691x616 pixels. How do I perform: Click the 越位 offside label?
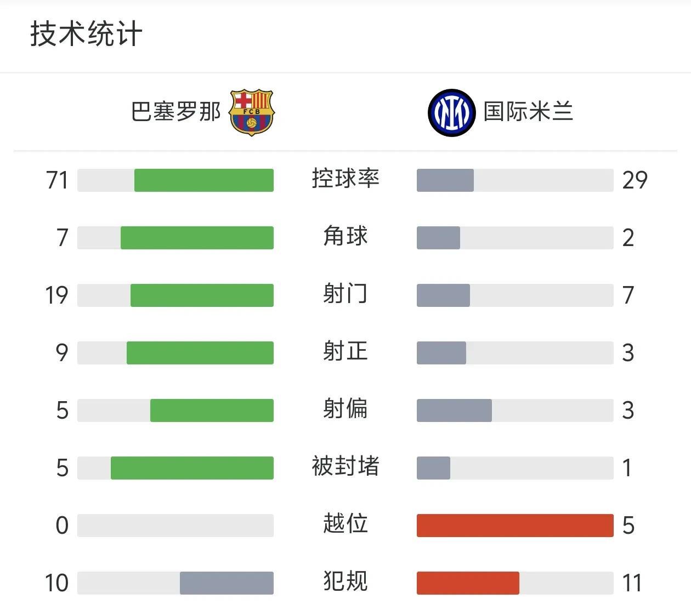pyautogui.click(x=346, y=524)
